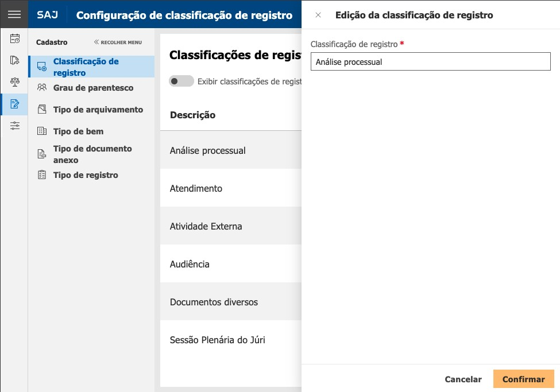Open the justice scales sidebar icon
This screenshot has height=392, width=560.
(14, 82)
